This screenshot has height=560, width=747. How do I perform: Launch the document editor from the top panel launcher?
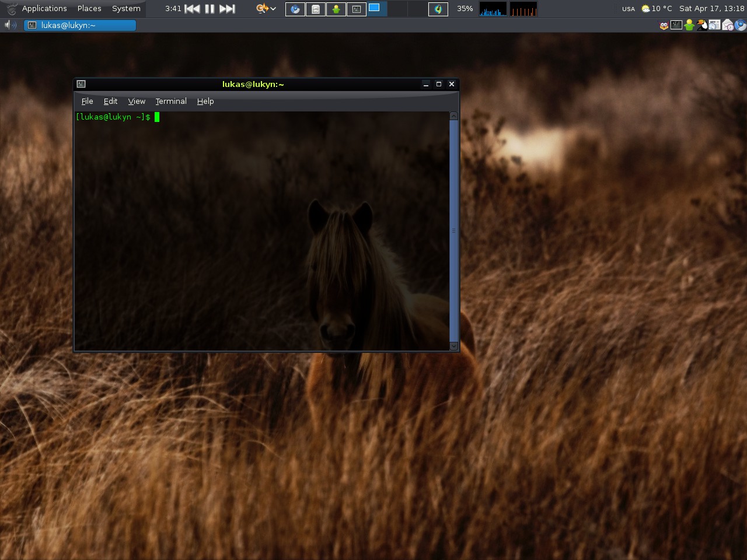[x=316, y=9]
